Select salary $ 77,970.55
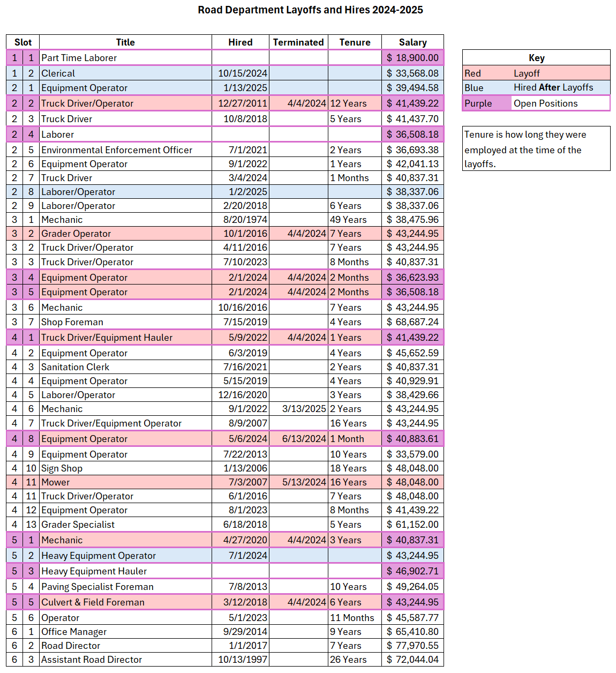616x673 pixels. pos(412,646)
